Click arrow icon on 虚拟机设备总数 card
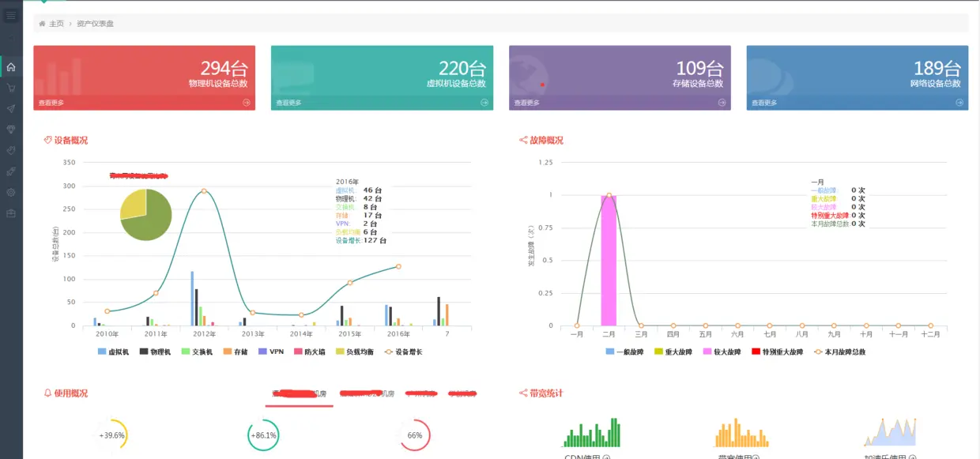 484,103
